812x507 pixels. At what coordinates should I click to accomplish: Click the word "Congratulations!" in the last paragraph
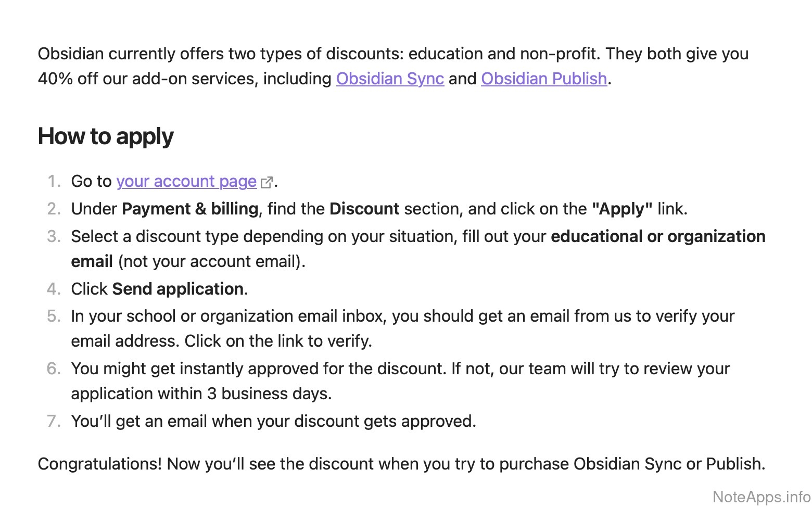point(100,464)
